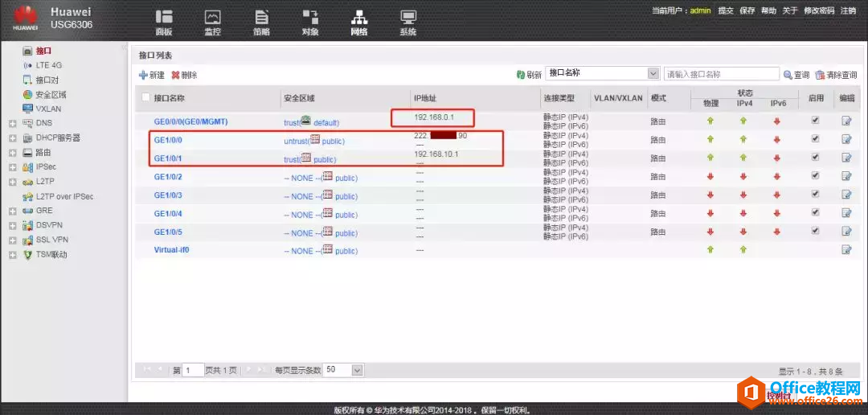
Task: Click the edit icon for GE1/0/5
Action: click(846, 231)
